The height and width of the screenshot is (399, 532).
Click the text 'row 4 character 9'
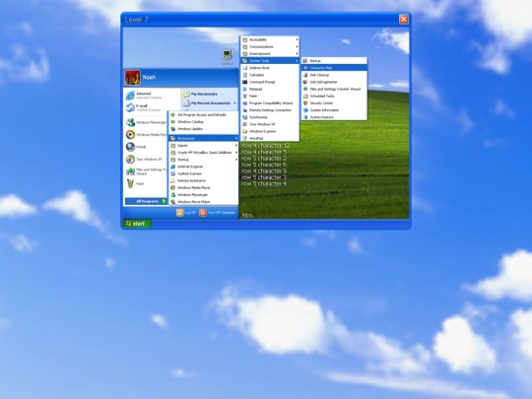click(264, 171)
